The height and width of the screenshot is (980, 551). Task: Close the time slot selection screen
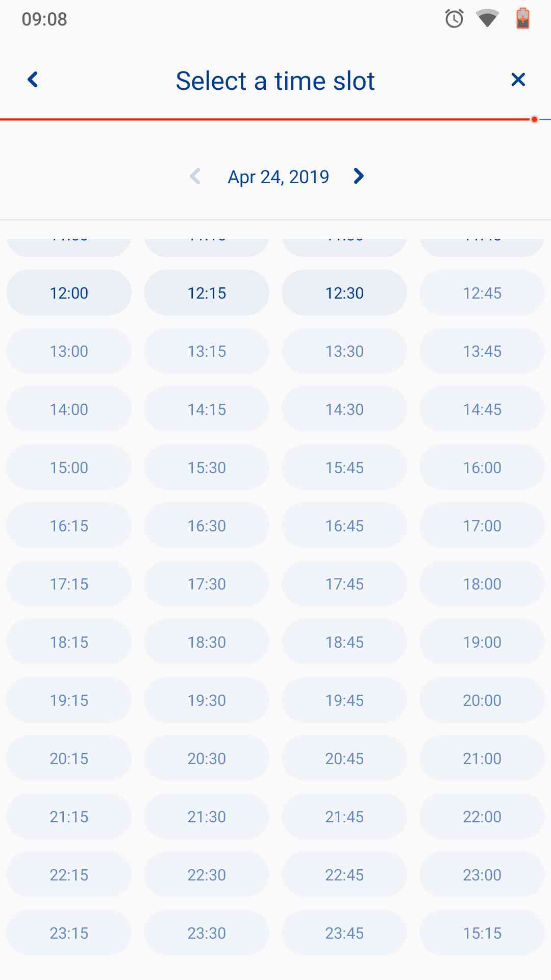[518, 80]
